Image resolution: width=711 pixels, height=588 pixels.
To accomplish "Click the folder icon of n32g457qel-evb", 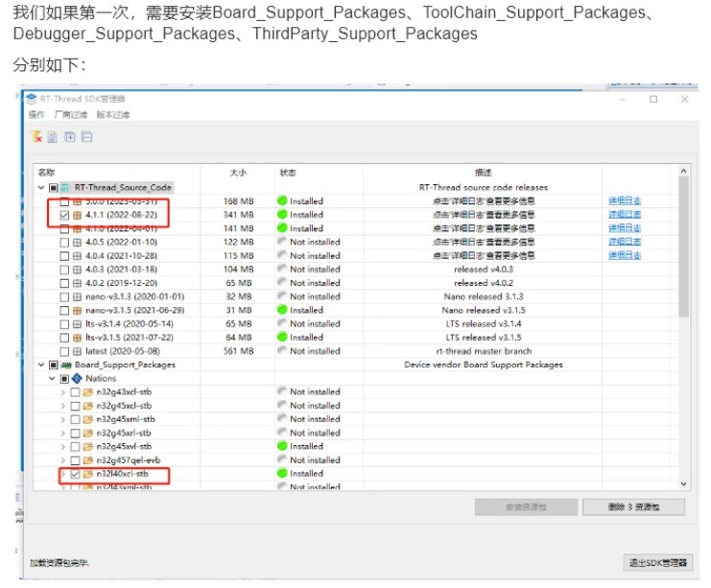I will click(x=88, y=460).
